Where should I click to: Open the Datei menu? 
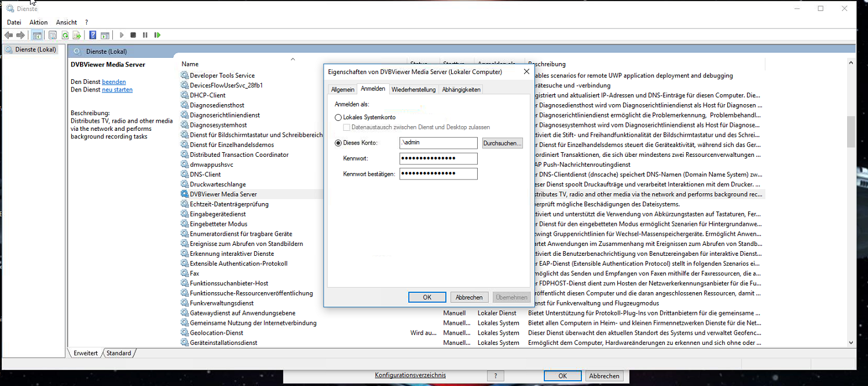(x=14, y=22)
